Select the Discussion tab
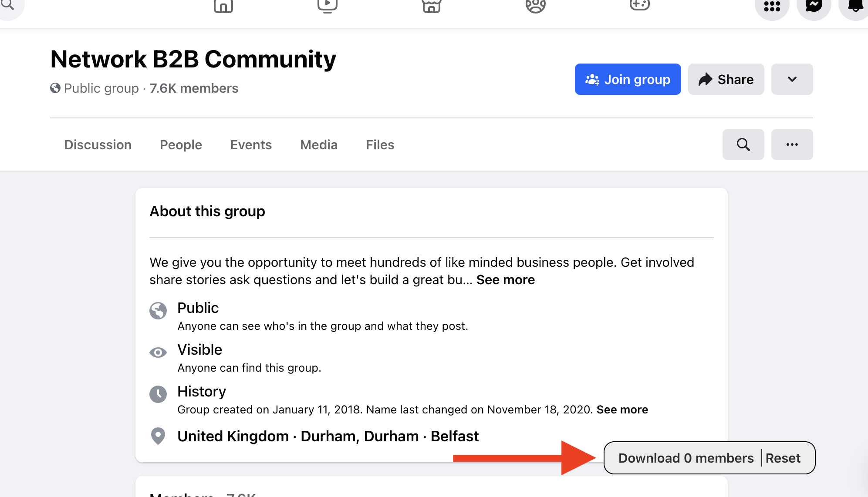This screenshot has height=497, width=868. [98, 144]
